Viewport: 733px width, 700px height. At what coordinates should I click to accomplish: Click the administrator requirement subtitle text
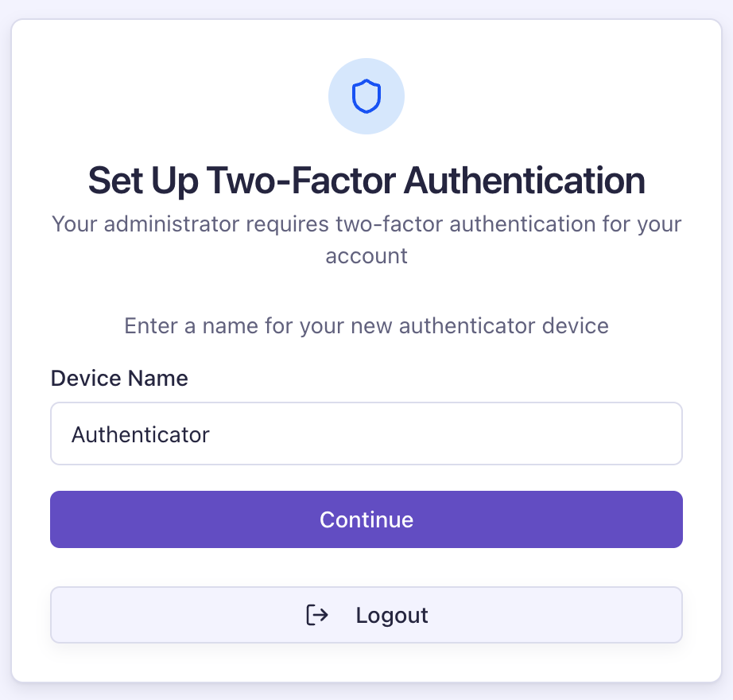pyautogui.click(x=366, y=240)
